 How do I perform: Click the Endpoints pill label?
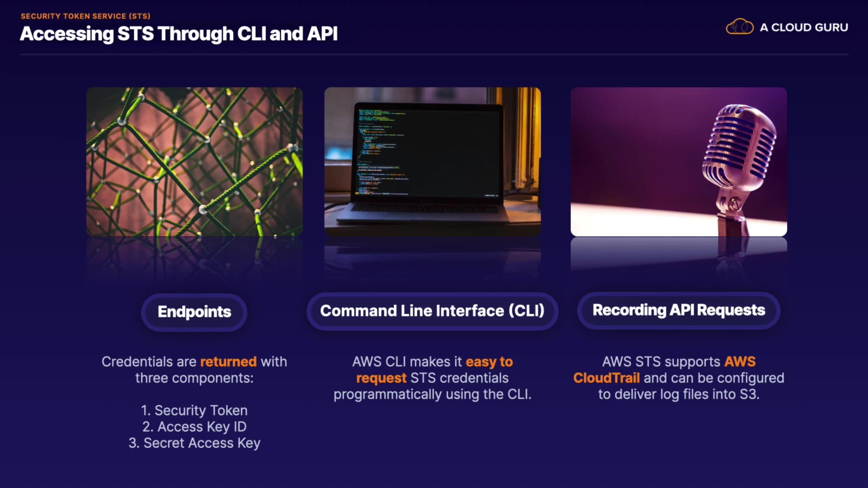point(194,312)
